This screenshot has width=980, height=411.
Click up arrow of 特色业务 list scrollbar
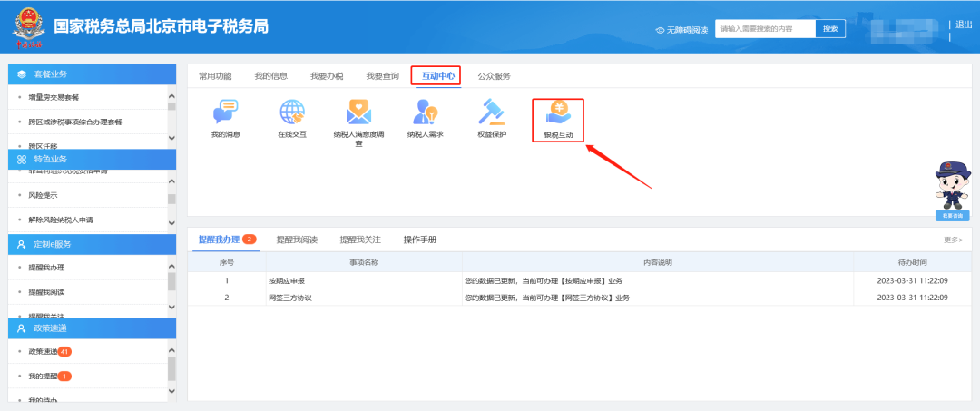tap(171, 181)
